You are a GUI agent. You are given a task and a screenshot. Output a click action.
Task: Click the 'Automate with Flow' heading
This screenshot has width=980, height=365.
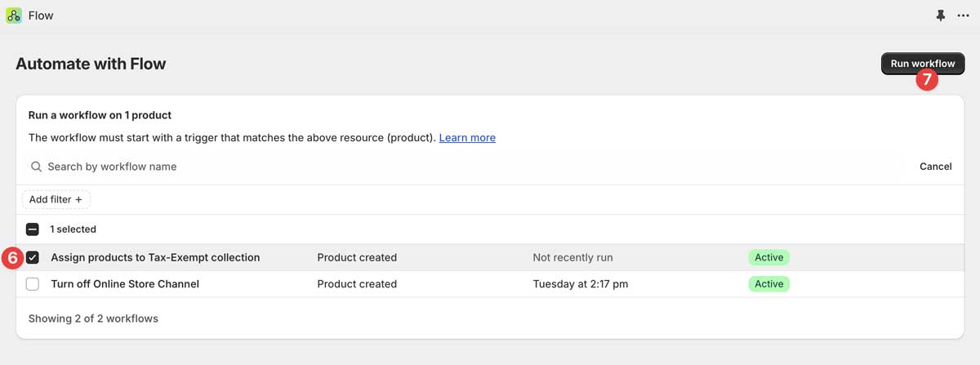[91, 64]
